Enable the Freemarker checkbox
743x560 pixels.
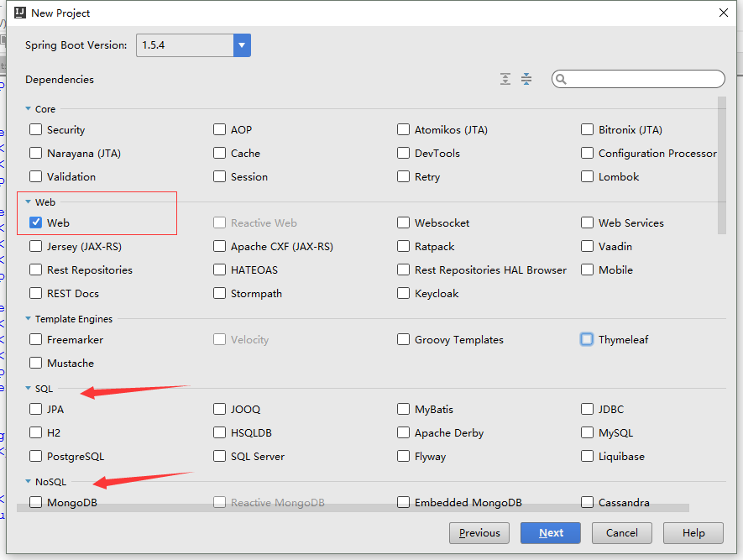click(x=35, y=339)
